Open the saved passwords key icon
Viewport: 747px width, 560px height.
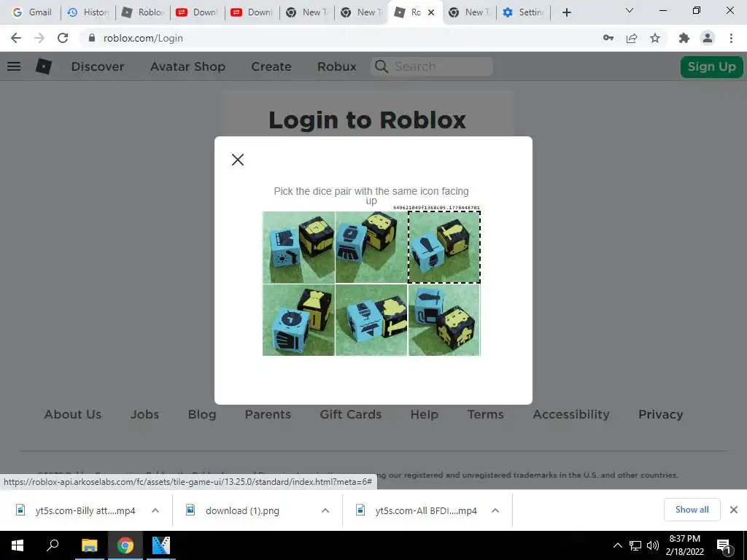pos(608,38)
